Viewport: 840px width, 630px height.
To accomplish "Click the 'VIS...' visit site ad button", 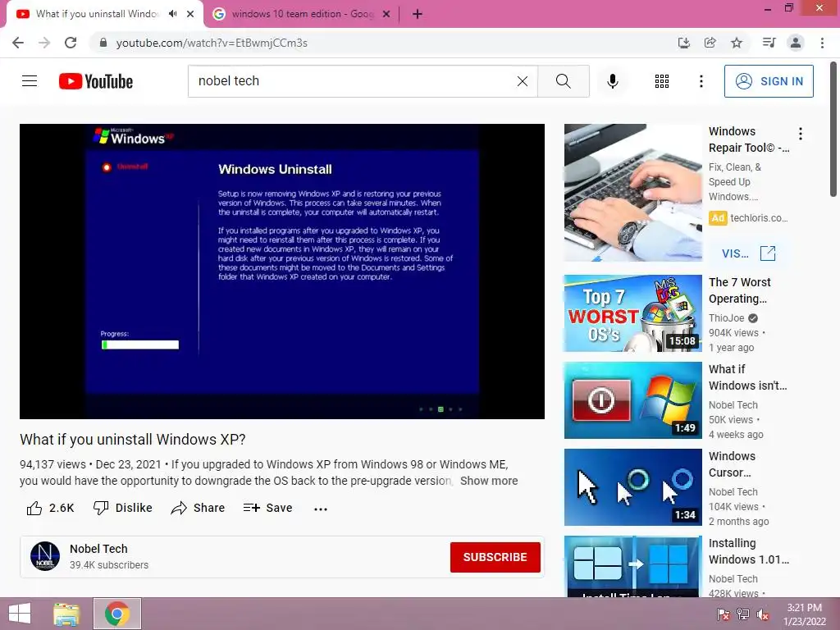I will pos(748,253).
